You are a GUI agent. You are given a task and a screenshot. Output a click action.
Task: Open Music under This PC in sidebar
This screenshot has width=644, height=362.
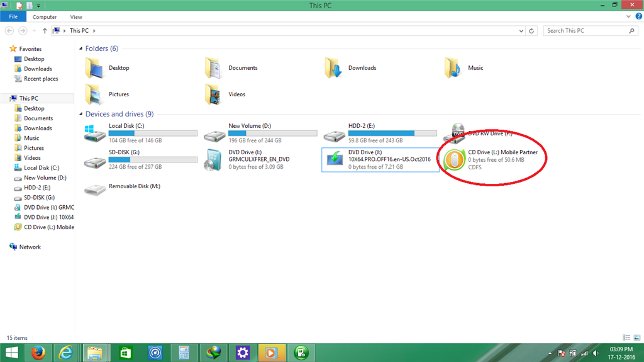[31, 138]
